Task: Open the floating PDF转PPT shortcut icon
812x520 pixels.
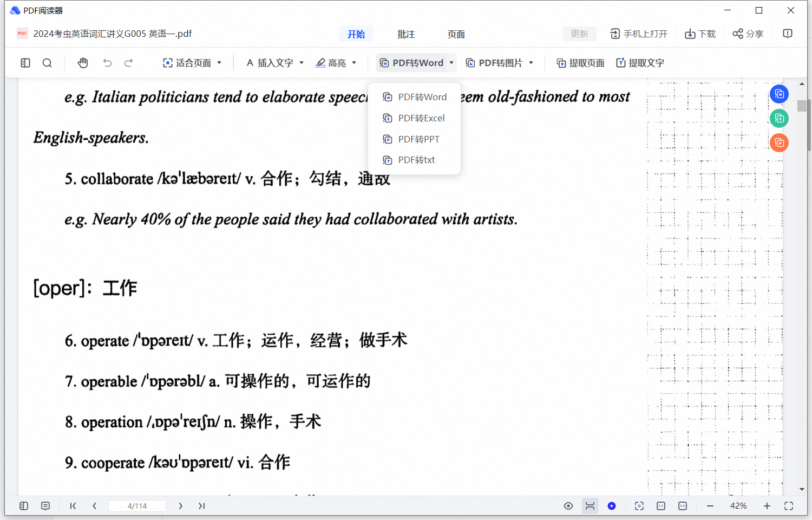Action: pos(779,142)
